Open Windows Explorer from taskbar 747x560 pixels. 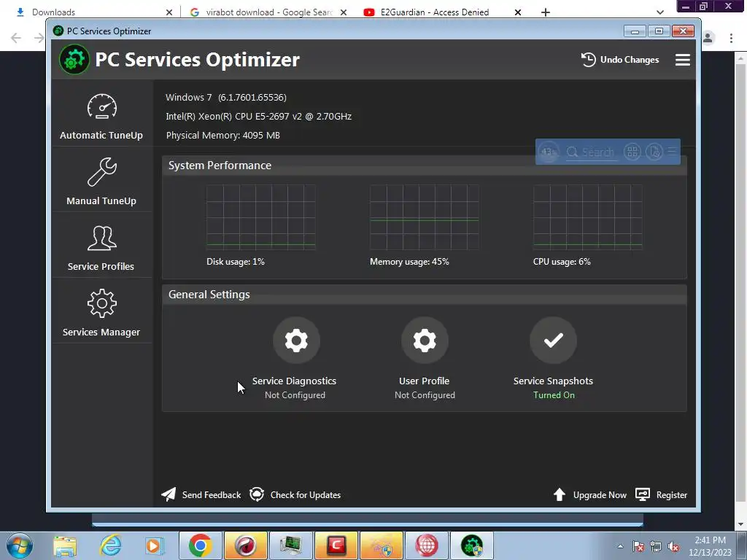pyautogui.click(x=65, y=545)
